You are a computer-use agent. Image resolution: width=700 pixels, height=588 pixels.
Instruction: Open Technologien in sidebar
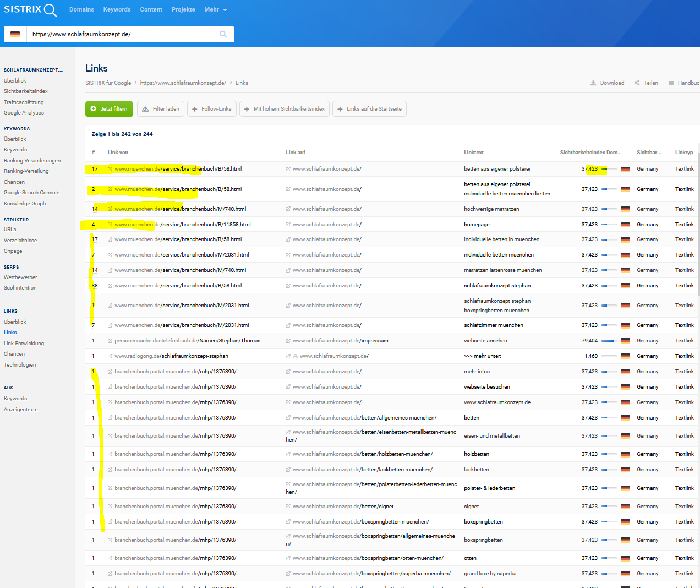click(20, 365)
